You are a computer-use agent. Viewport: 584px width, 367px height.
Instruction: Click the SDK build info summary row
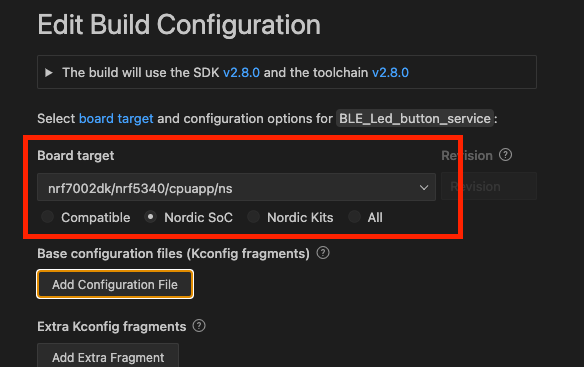[287, 72]
